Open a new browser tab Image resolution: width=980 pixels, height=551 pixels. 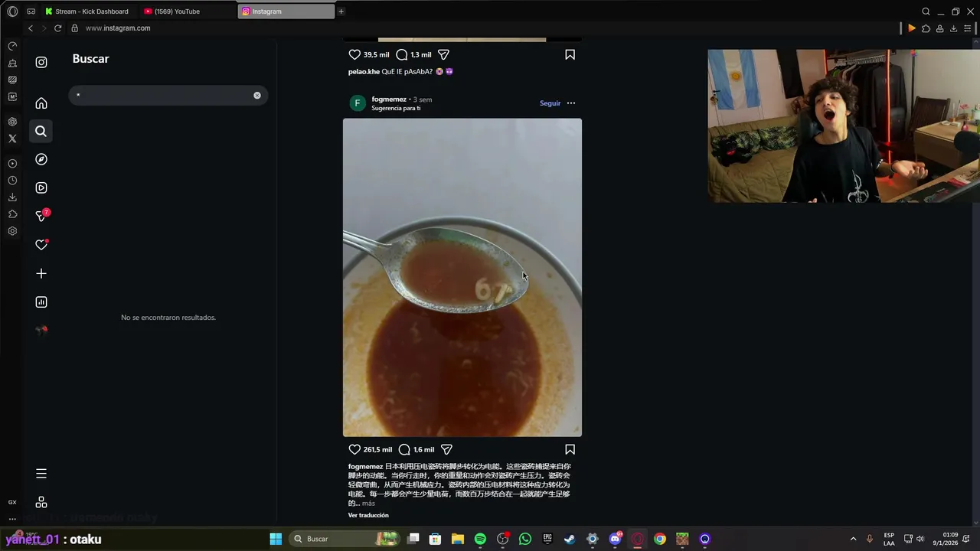(x=341, y=11)
